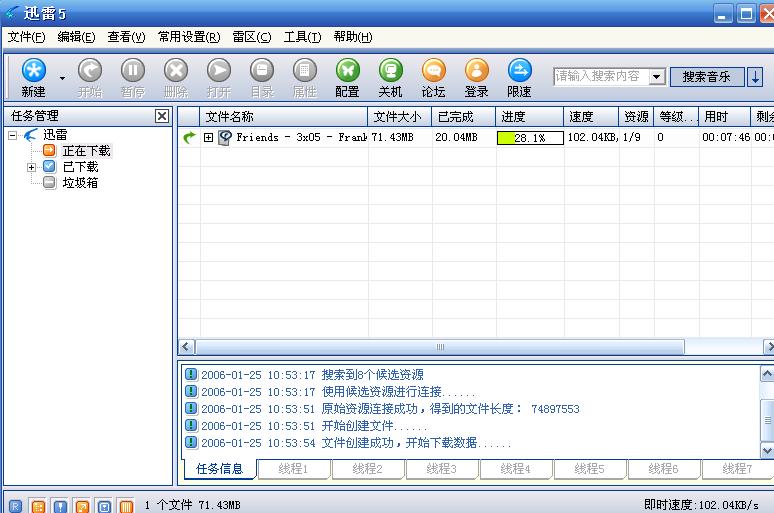Viewport: 774px width, 513px height.
Task: Open the down arrow next to 搜索音乐
Action: pyautogui.click(x=755, y=77)
